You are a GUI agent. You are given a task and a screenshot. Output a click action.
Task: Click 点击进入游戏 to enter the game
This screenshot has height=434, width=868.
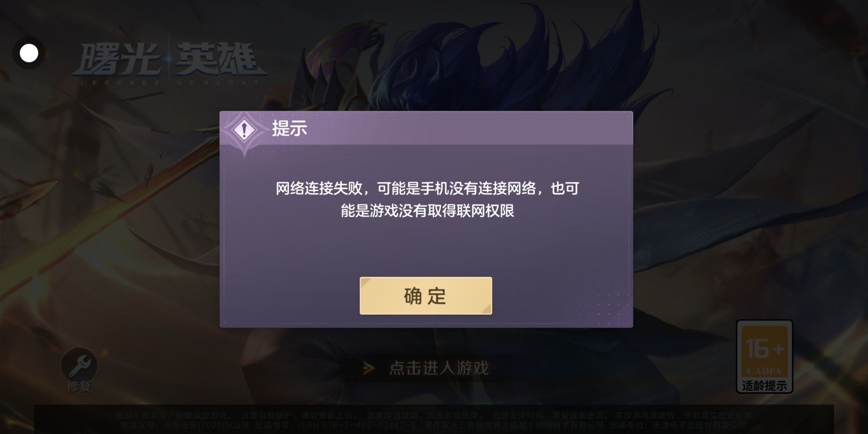click(439, 368)
